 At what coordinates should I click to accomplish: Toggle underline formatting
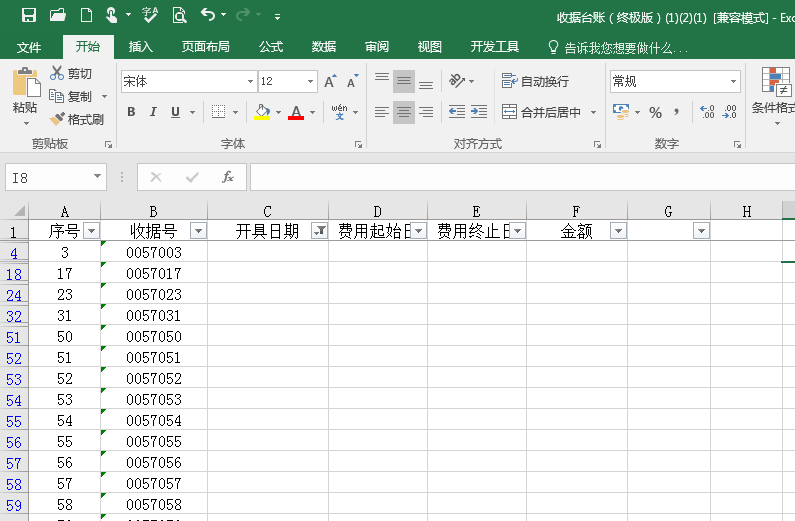pos(175,112)
